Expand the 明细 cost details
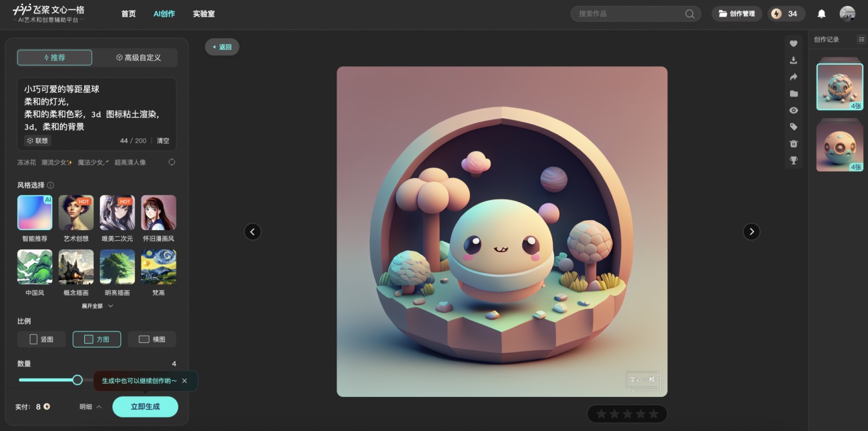 tap(90, 407)
